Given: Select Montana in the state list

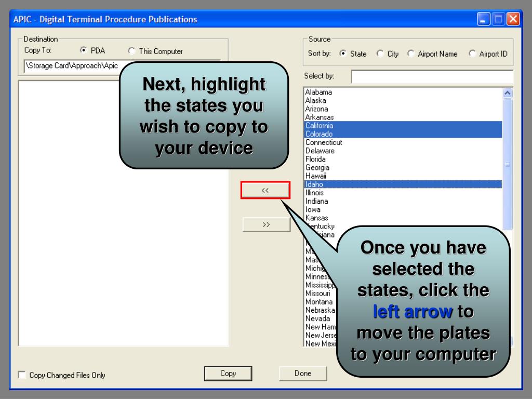Looking at the screenshot, I should [319, 302].
